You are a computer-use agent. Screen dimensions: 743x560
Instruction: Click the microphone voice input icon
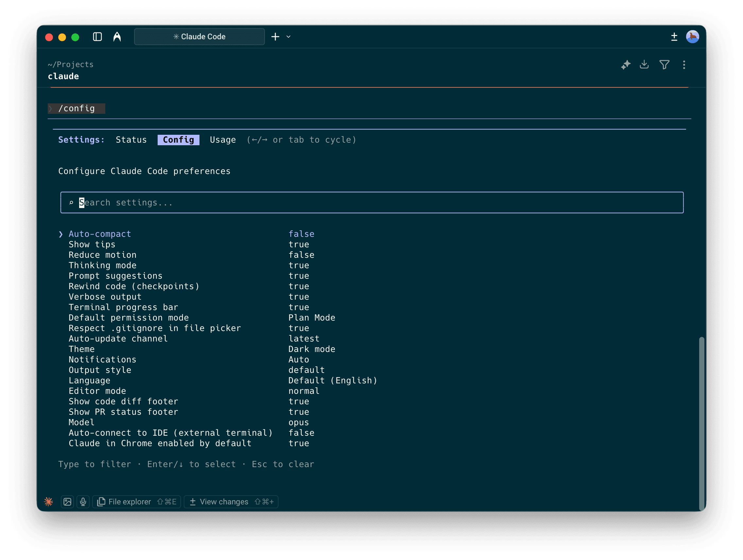coord(83,501)
